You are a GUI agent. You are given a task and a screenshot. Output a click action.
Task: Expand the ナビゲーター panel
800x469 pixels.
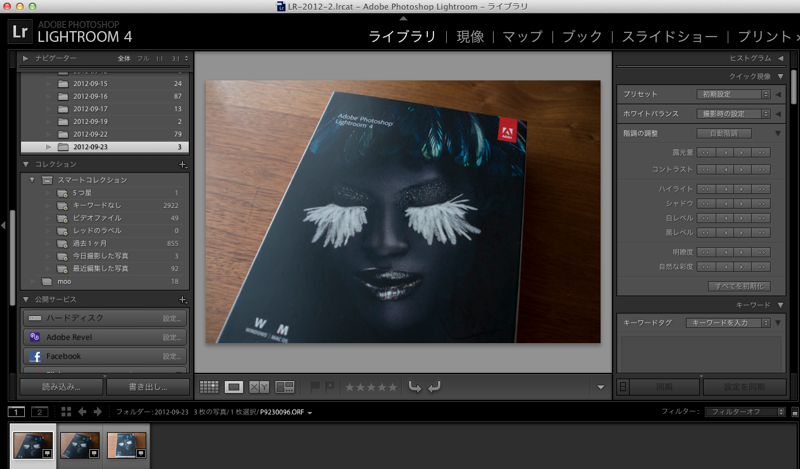(25, 58)
